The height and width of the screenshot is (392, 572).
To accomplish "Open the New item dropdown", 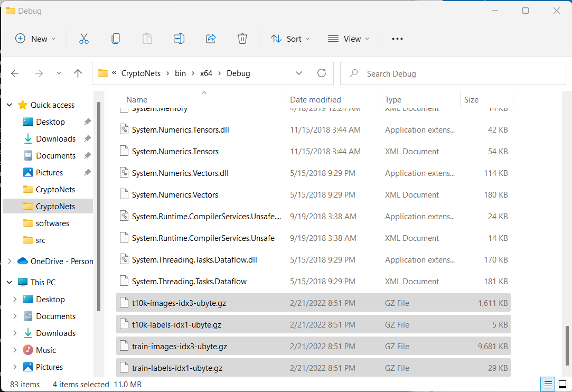I will (x=35, y=39).
